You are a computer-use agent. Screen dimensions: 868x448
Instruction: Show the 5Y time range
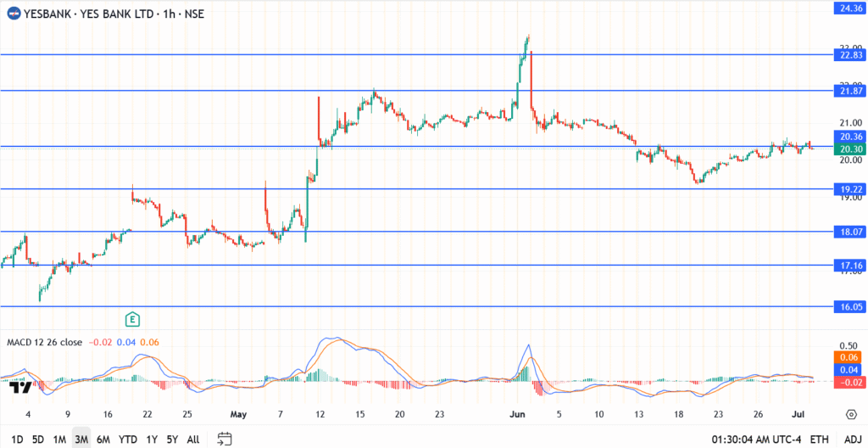(x=172, y=440)
